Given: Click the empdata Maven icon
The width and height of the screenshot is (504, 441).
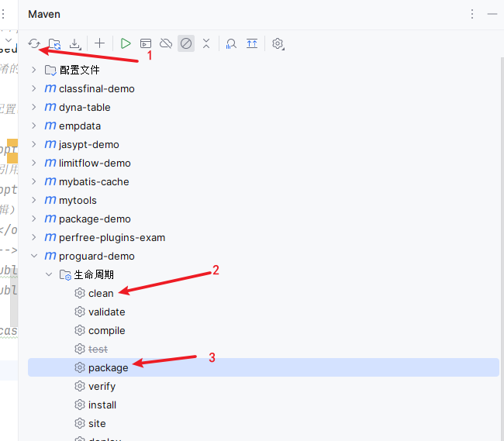Looking at the screenshot, I should [x=50, y=126].
